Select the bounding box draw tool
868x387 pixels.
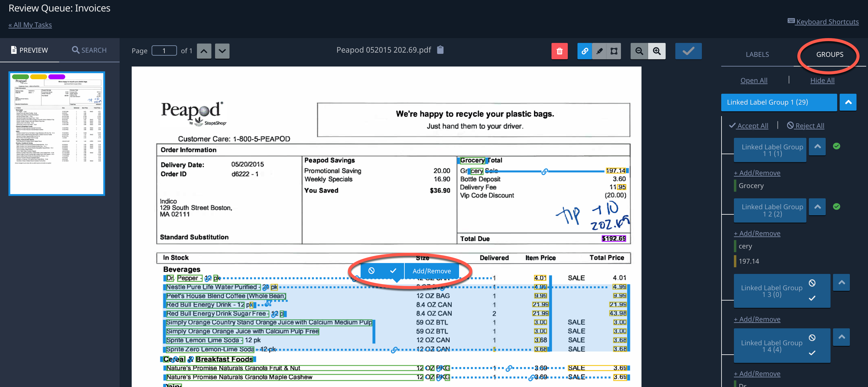(614, 51)
